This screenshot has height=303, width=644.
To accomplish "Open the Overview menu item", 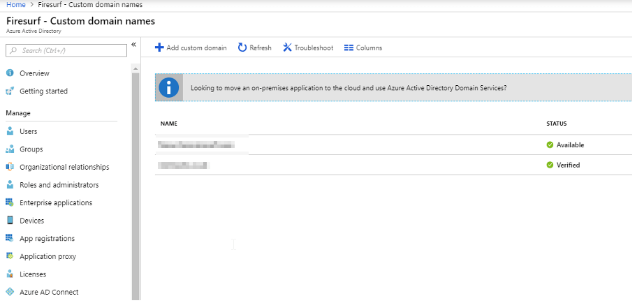I will 34,73.
